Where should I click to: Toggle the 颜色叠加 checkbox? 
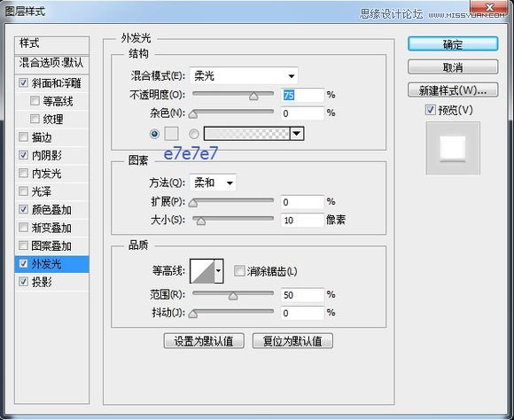[23, 209]
